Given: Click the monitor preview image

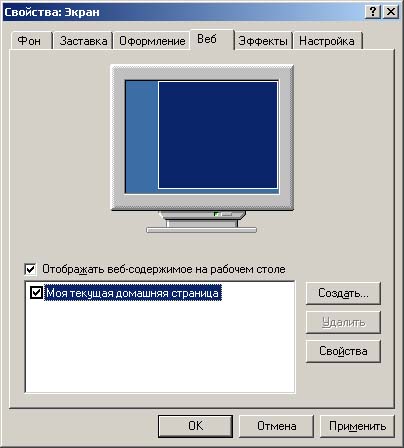Looking at the screenshot, I should tap(202, 148).
